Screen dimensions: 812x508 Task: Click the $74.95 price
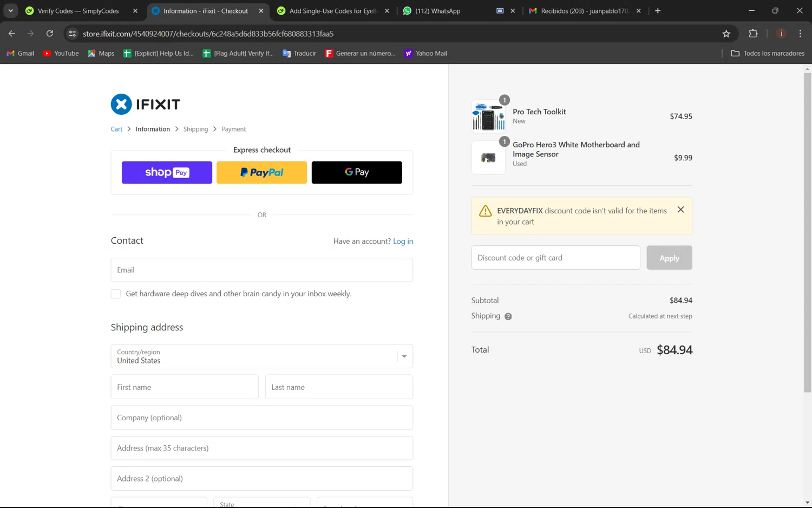coord(681,116)
